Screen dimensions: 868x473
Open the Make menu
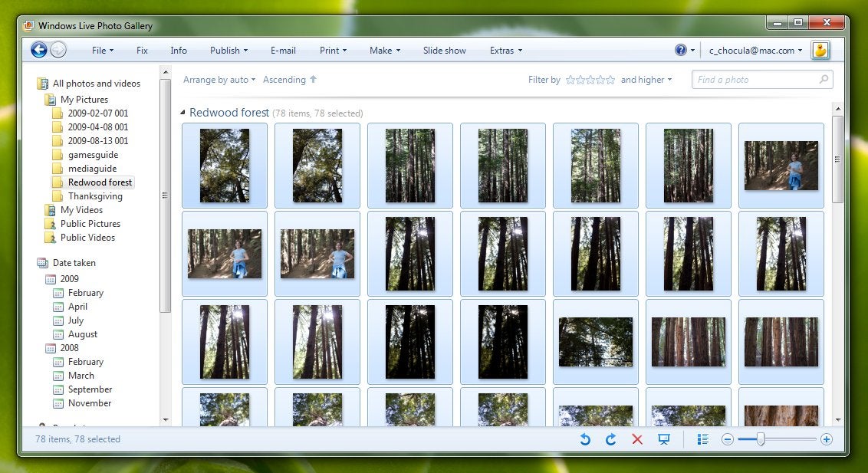[x=384, y=51]
